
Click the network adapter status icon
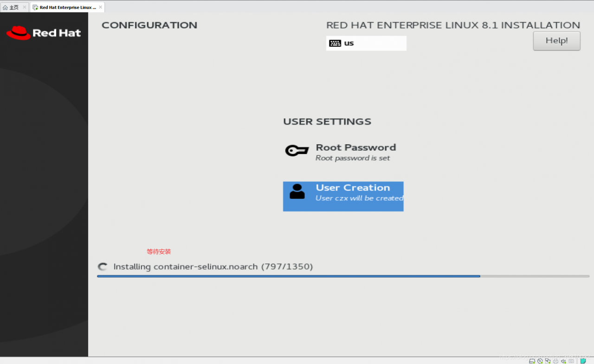tap(548, 361)
